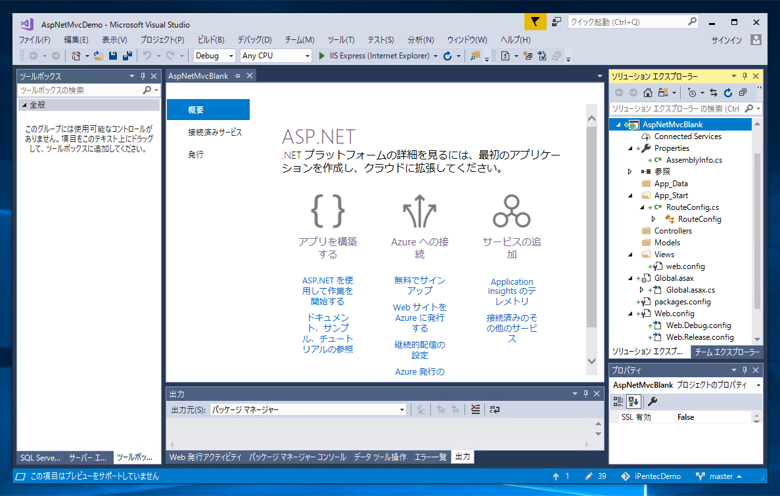Toggle auto-hide pin on Output panel
This screenshot has height=496, width=780.
(x=585, y=394)
